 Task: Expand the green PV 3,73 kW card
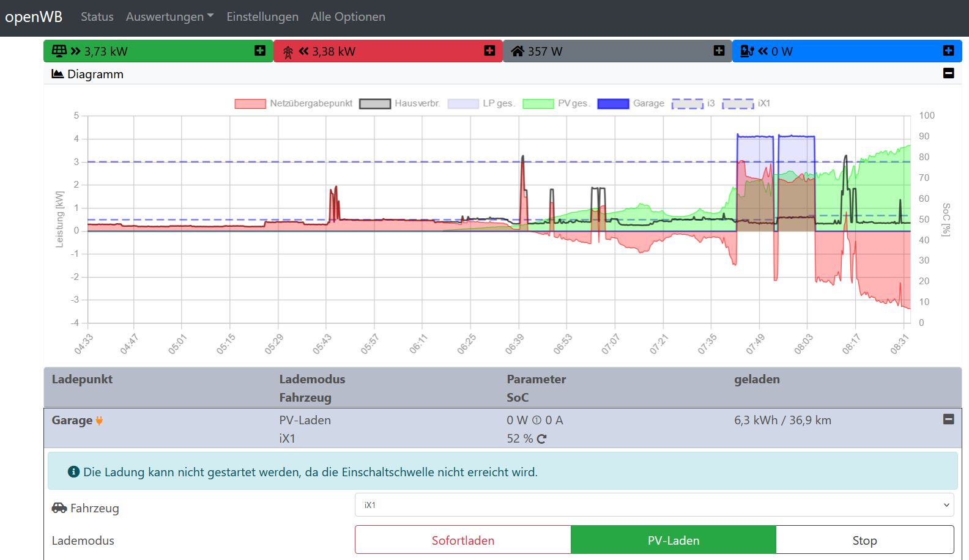(x=260, y=51)
